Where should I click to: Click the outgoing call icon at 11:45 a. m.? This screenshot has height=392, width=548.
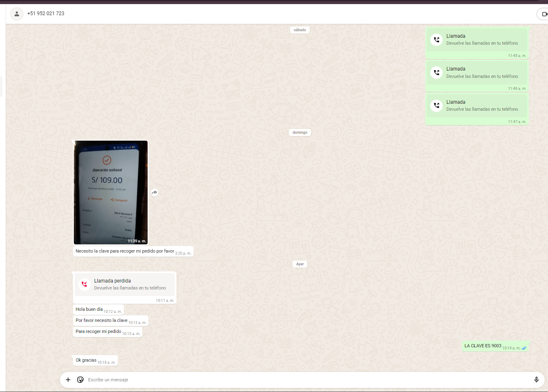point(436,40)
